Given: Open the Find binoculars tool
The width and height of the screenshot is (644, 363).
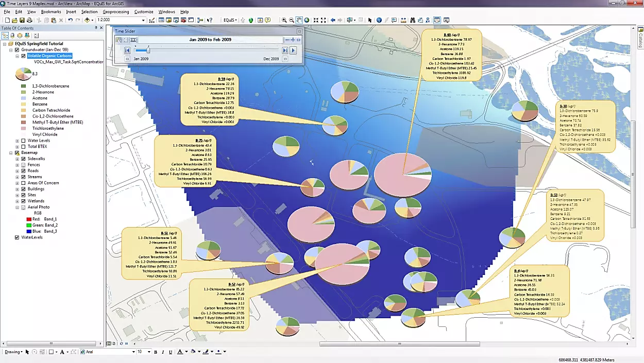Looking at the screenshot, I should pyautogui.click(x=413, y=20).
